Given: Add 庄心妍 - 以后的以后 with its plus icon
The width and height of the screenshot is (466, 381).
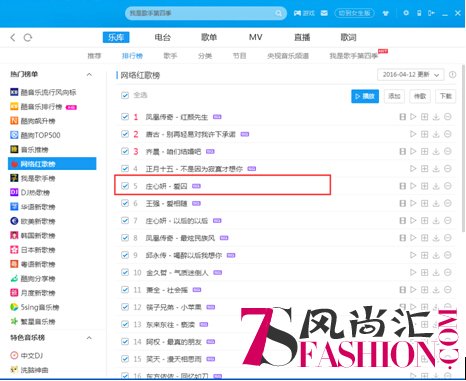Looking at the screenshot, I should pos(424,220).
